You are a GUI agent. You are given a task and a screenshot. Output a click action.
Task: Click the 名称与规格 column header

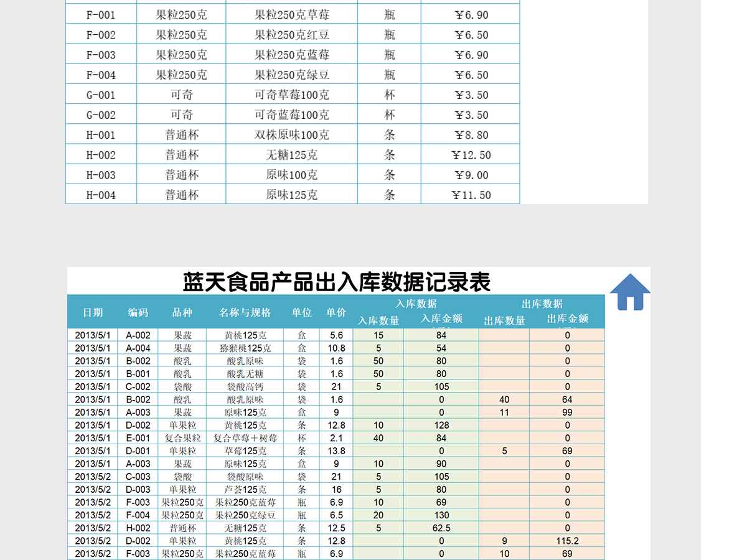[x=245, y=312]
